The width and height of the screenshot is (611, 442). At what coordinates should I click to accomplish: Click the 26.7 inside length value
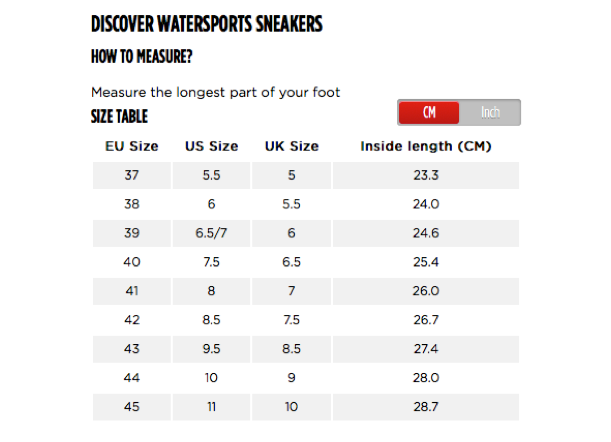pos(426,320)
